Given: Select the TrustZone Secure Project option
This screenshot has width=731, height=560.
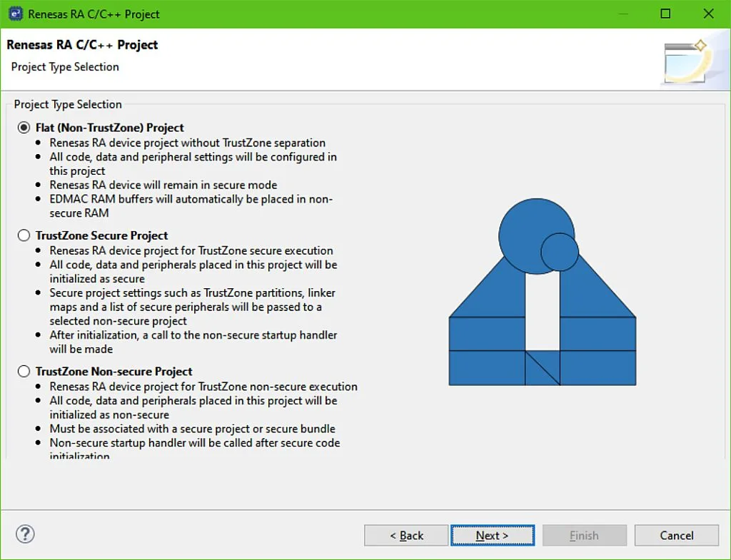Looking at the screenshot, I should (24, 235).
